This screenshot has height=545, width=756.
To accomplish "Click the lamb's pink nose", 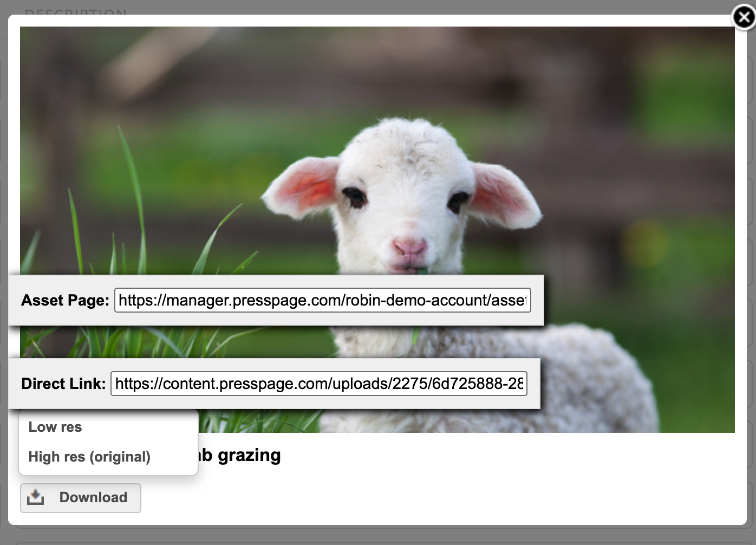I will [x=409, y=246].
